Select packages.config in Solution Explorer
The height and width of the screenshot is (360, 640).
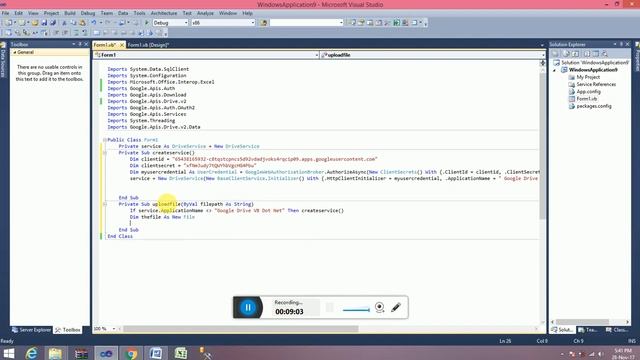coord(593,106)
